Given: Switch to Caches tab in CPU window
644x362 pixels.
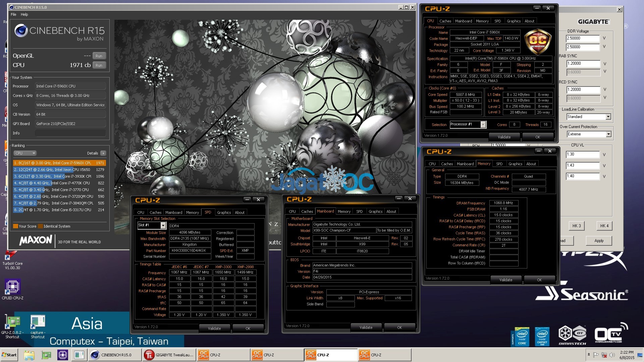Looking at the screenshot, I should pos(445,21).
